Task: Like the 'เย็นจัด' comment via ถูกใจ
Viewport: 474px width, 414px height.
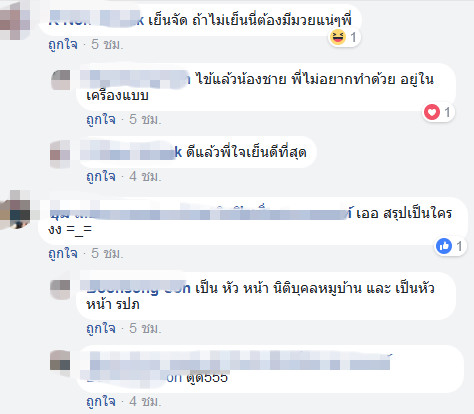Action: point(63,44)
